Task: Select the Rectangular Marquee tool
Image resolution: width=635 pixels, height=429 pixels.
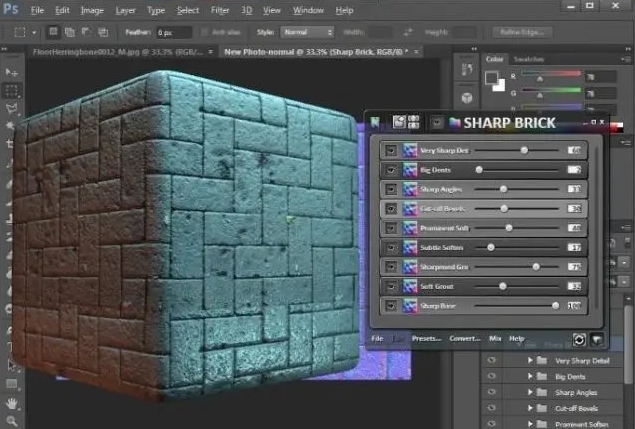Action: coord(12,89)
